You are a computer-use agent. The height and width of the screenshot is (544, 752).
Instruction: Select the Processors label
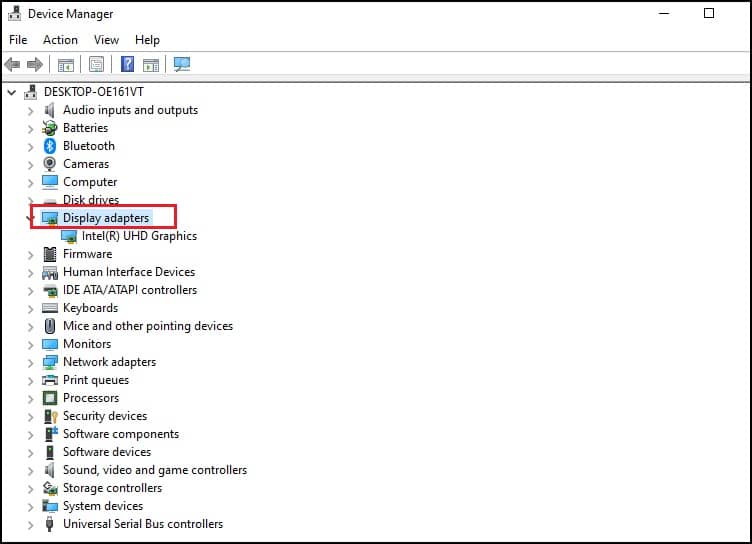[91, 398]
